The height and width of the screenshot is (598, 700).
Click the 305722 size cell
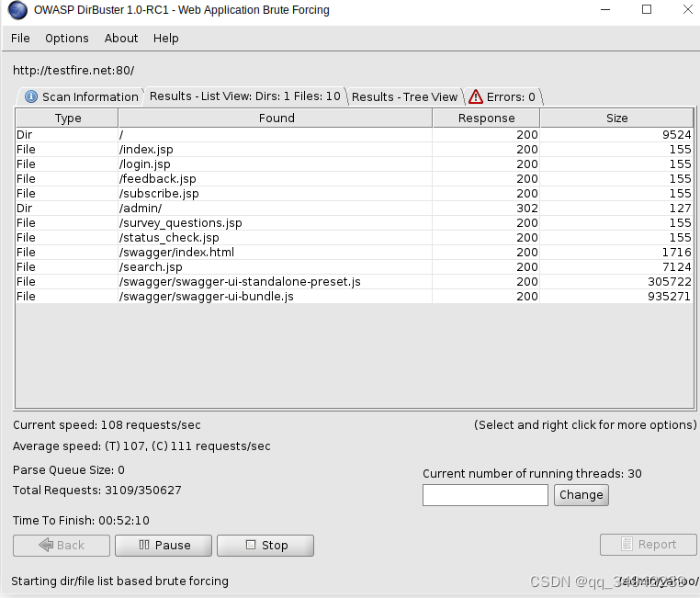coord(616,282)
